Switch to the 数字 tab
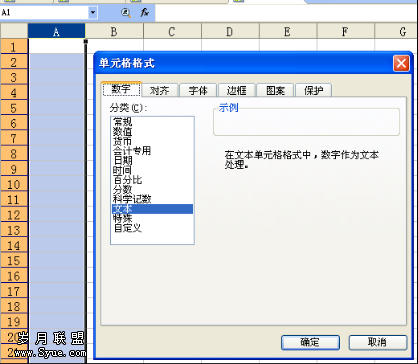The width and height of the screenshot is (418, 364). pyautogui.click(x=121, y=89)
